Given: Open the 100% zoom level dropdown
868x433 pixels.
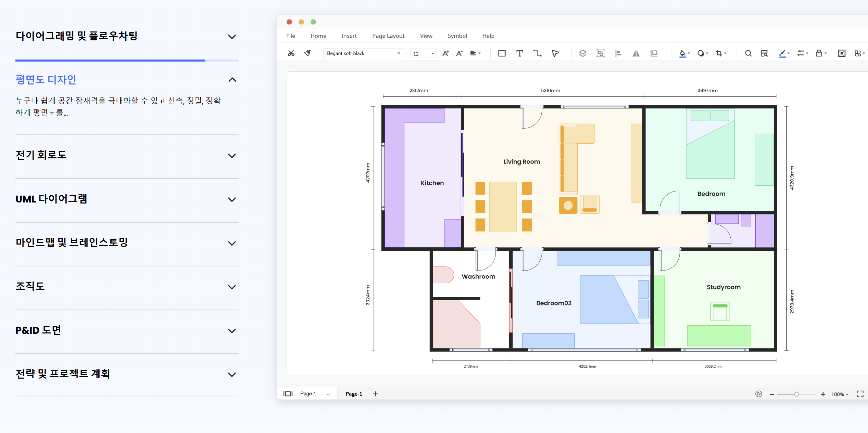Looking at the screenshot, I should [x=840, y=394].
